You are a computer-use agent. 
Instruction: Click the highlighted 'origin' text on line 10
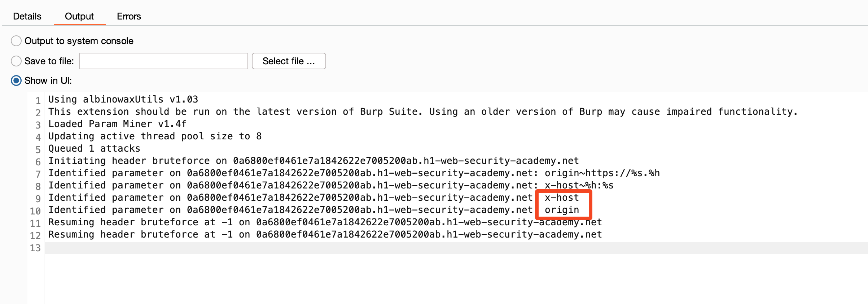(562, 210)
